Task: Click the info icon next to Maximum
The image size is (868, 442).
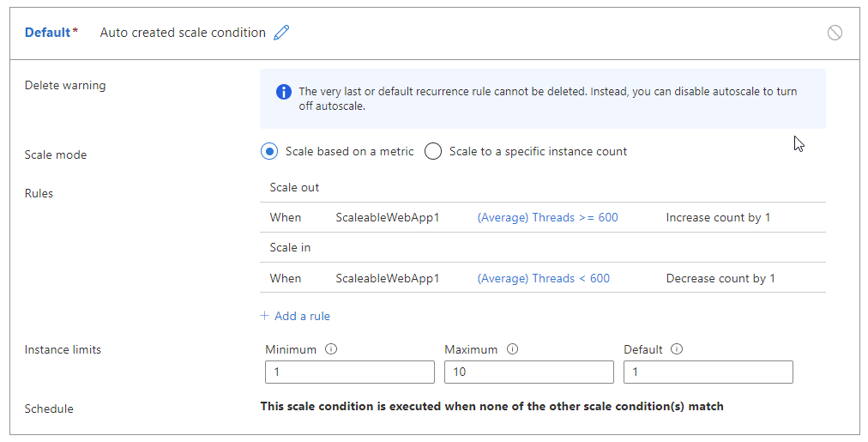Action: (512, 349)
